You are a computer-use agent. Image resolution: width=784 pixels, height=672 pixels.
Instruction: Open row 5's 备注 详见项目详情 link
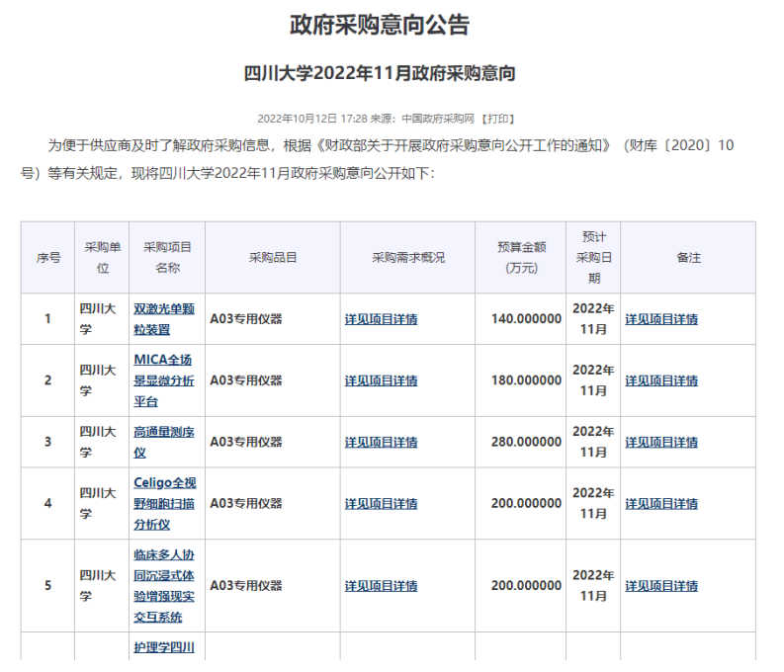(661, 586)
